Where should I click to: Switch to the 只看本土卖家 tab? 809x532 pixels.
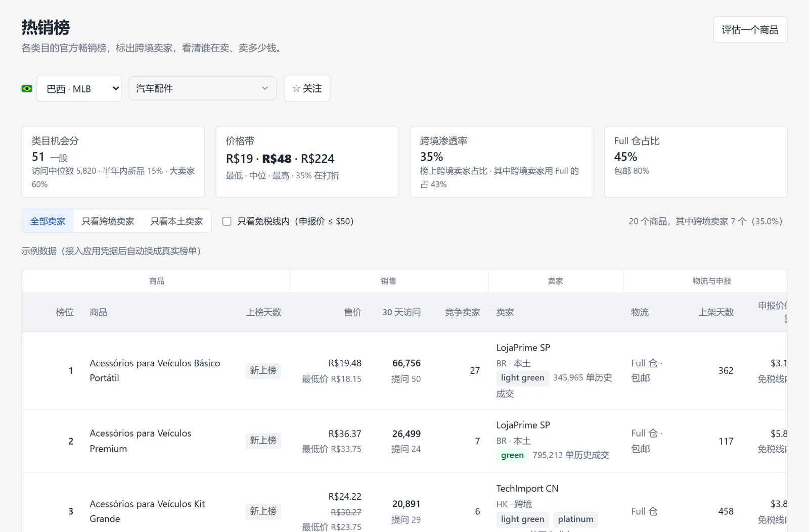pyautogui.click(x=176, y=221)
